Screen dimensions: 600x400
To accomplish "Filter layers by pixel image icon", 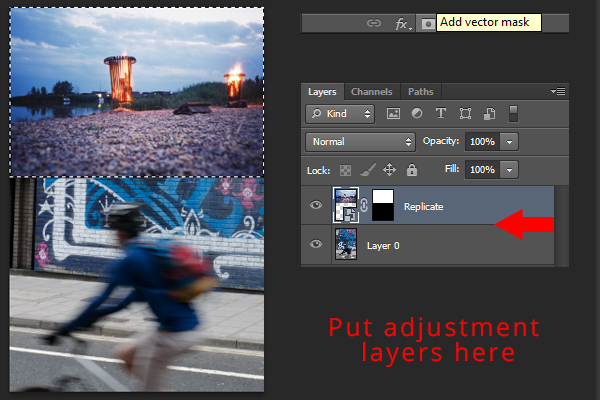I will coord(393,113).
